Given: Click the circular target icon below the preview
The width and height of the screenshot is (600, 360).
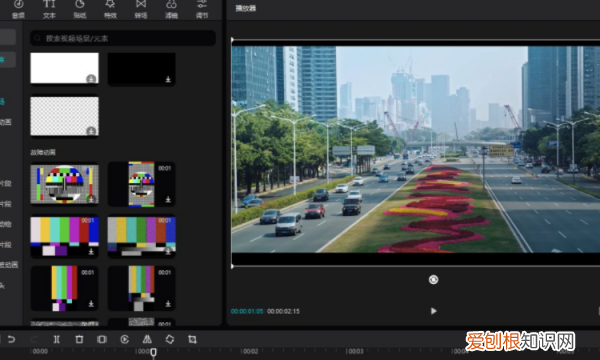Looking at the screenshot, I should (x=433, y=280).
